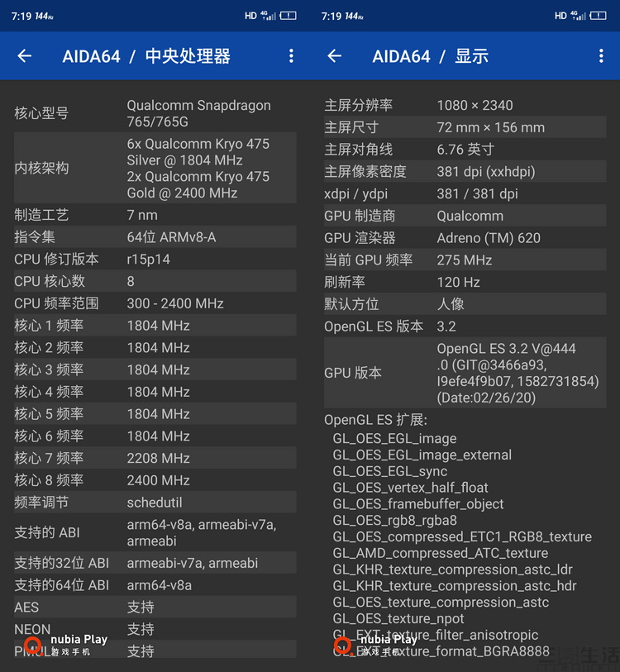The height and width of the screenshot is (672, 620).
Task: Select the 核心 5 频率 row
Action: (155, 414)
